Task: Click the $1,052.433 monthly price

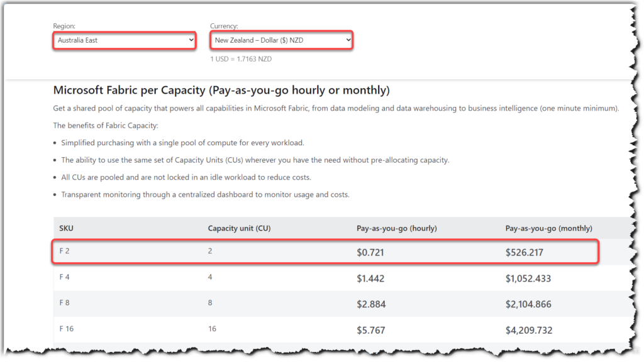Action: click(528, 278)
